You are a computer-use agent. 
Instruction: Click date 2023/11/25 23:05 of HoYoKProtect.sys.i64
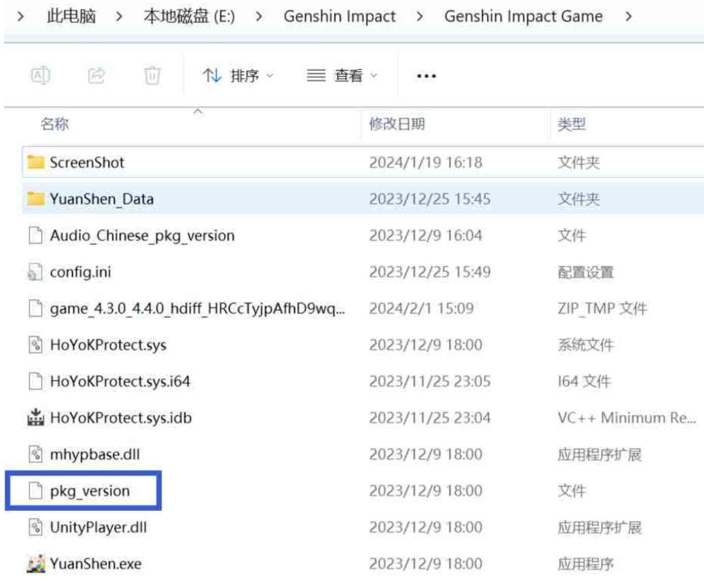pyautogui.click(x=430, y=381)
